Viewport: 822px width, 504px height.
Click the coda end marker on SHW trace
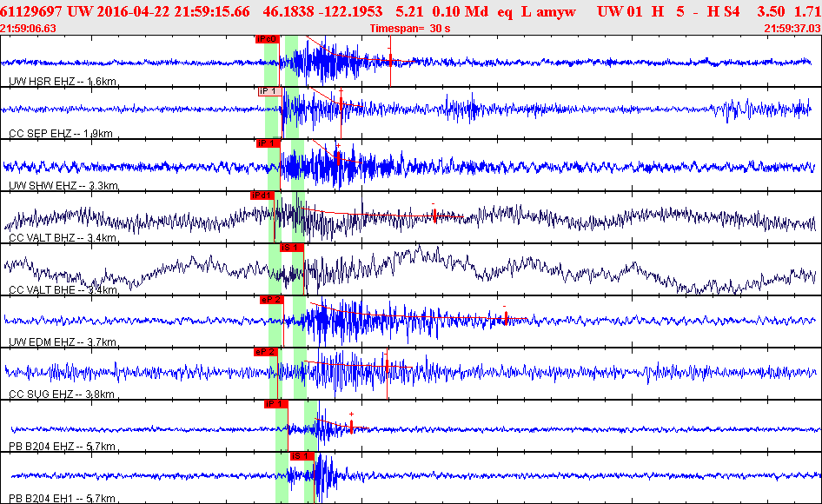339,156
